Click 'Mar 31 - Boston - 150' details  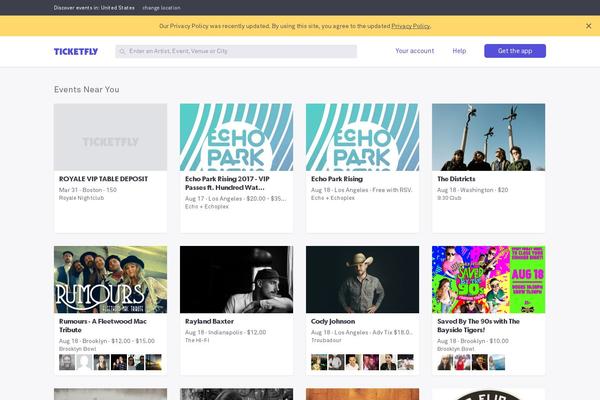click(88, 190)
